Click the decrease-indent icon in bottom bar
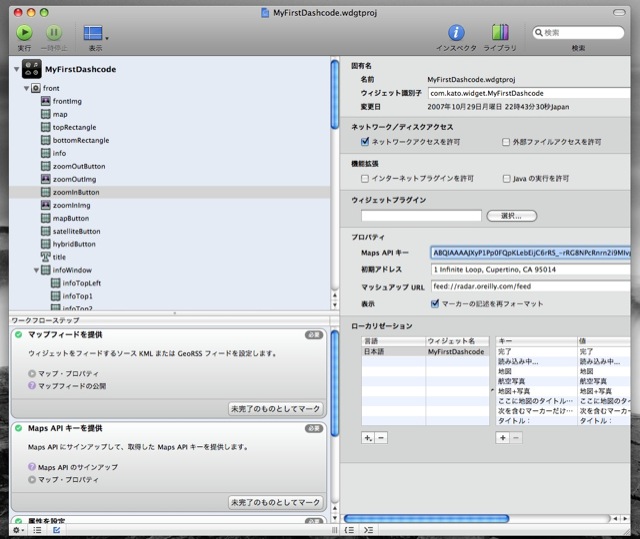 (x=349, y=530)
